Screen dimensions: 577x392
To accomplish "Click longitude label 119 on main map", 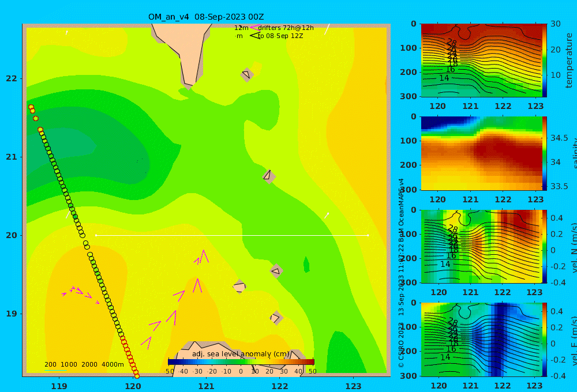I will point(59,386).
